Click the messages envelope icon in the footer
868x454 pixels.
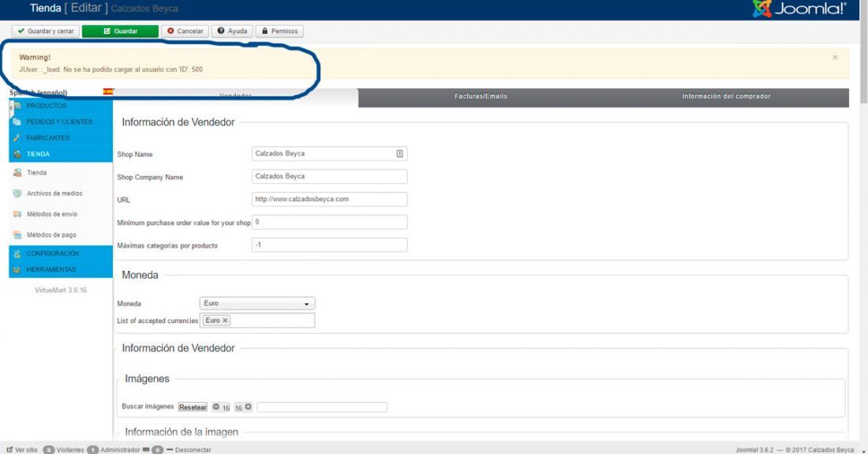(x=146, y=449)
